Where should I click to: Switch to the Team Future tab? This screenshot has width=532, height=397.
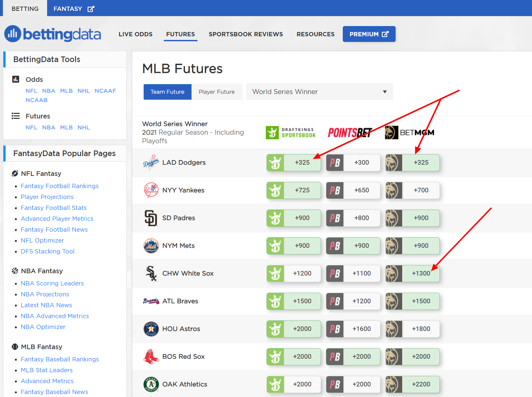click(x=167, y=92)
